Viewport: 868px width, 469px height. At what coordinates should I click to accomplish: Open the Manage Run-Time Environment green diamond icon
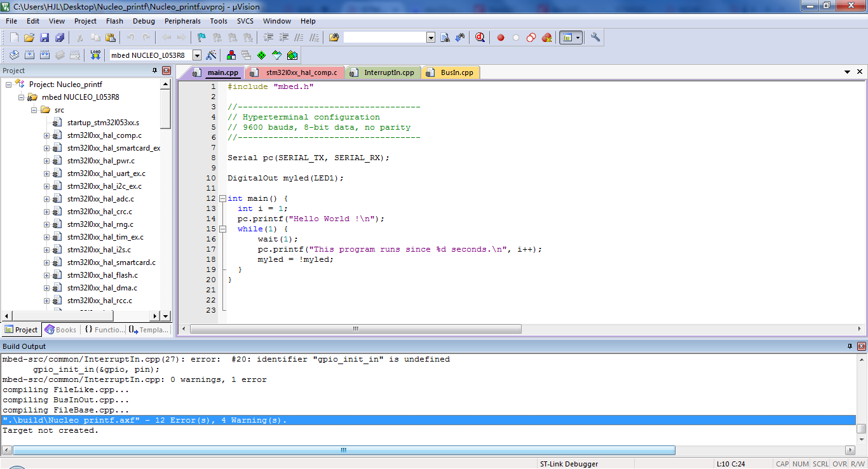coord(261,55)
